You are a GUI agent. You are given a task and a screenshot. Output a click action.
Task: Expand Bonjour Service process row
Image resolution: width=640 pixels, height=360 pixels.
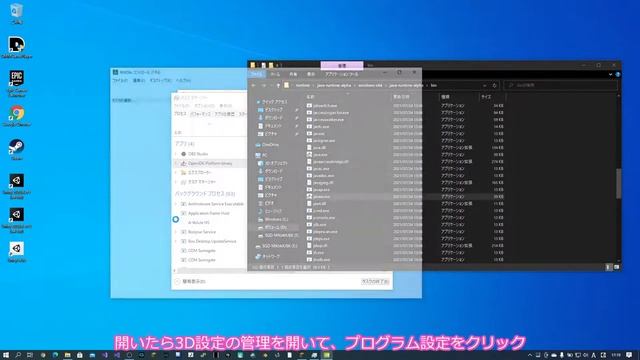(x=176, y=232)
